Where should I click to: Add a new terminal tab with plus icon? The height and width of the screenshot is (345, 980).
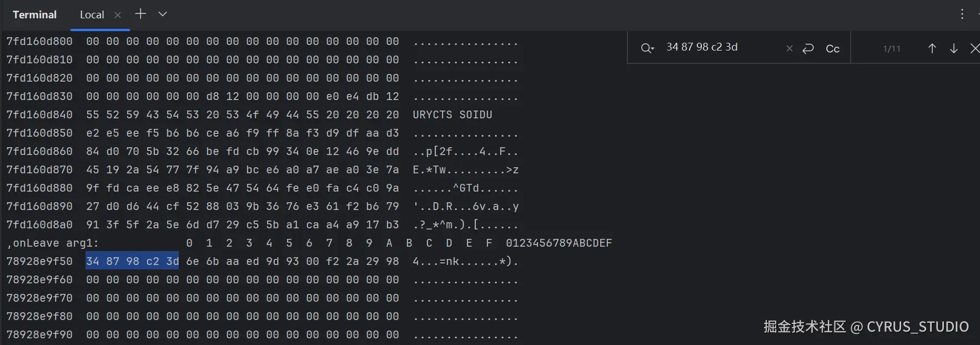click(140, 14)
